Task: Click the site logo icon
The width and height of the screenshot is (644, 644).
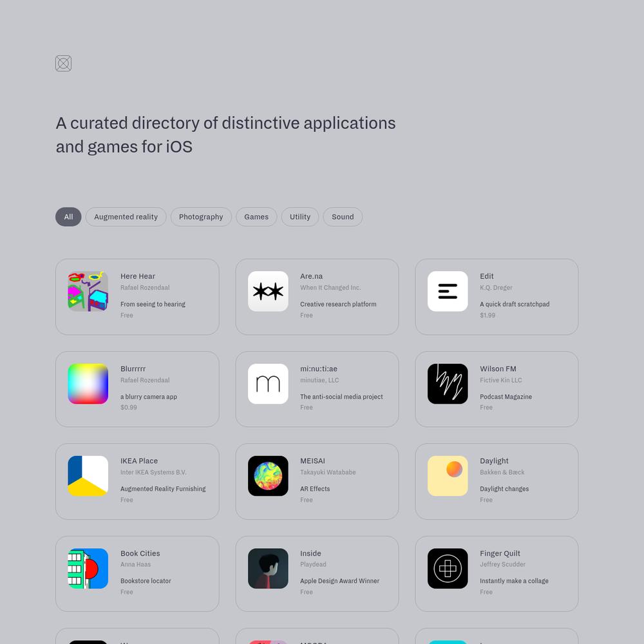Action: coord(63,63)
